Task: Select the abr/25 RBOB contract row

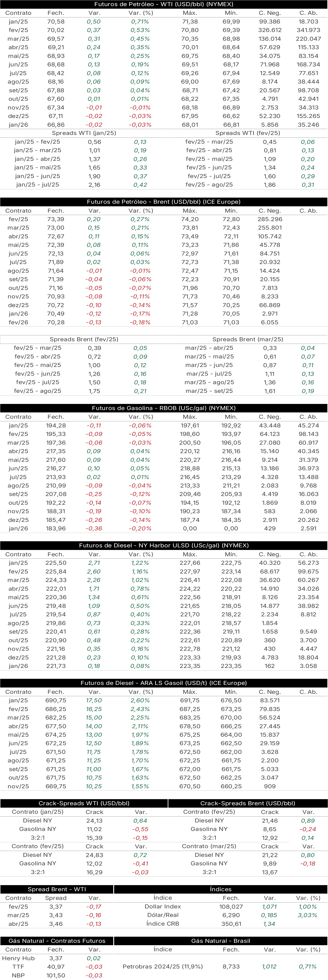Action: [164, 451]
